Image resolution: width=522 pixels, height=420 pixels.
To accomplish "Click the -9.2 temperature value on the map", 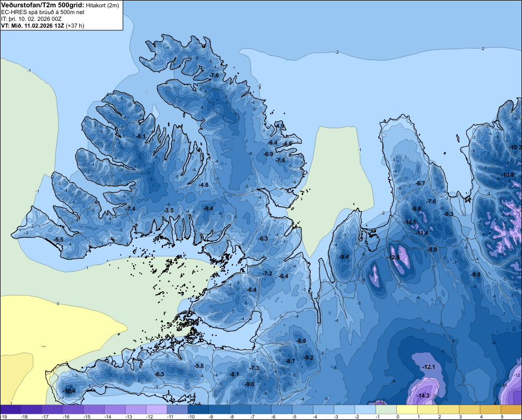I will point(309,358).
